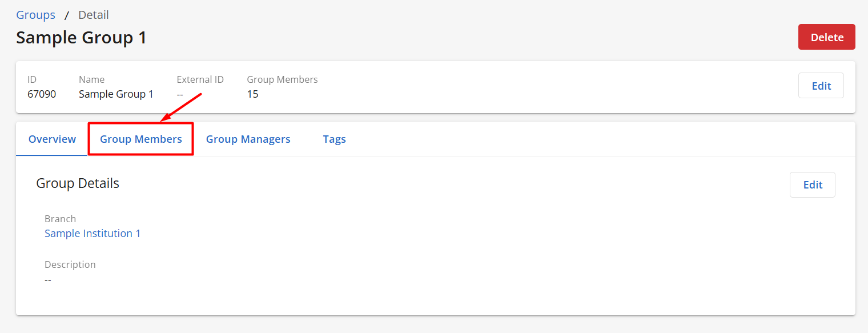Viewport: 868px width, 333px height.
Task: Click the Group Members count 15
Action: [x=252, y=94]
